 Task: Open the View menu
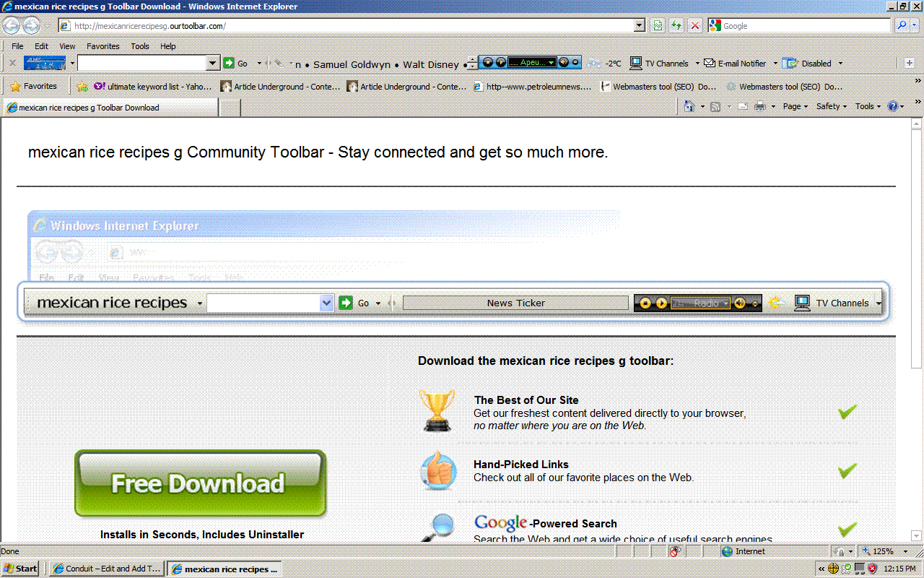pyautogui.click(x=67, y=46)
